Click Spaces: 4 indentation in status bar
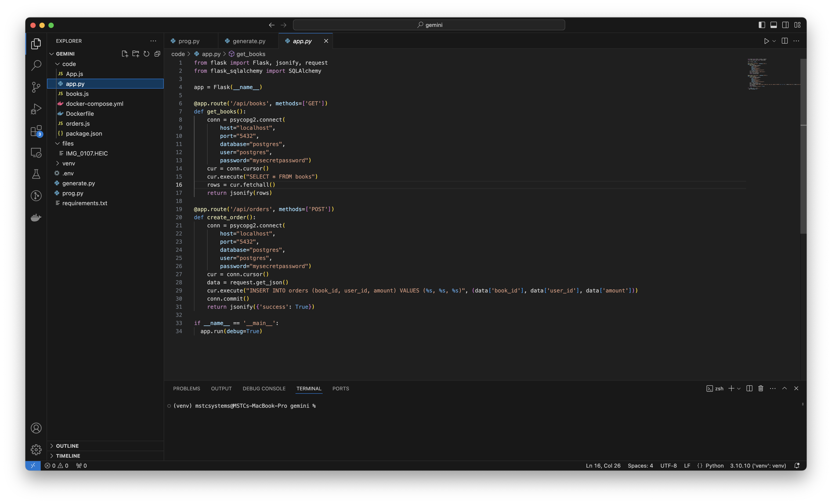 640,466
